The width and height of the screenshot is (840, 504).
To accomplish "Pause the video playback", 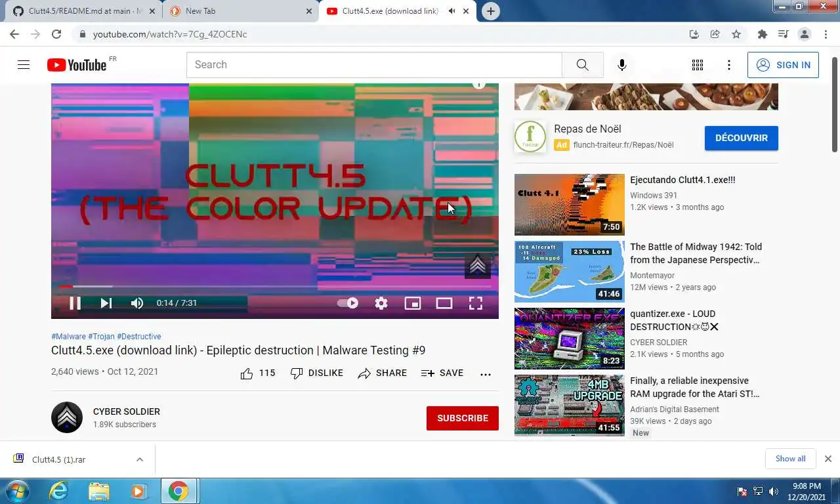I will [75, 303].
